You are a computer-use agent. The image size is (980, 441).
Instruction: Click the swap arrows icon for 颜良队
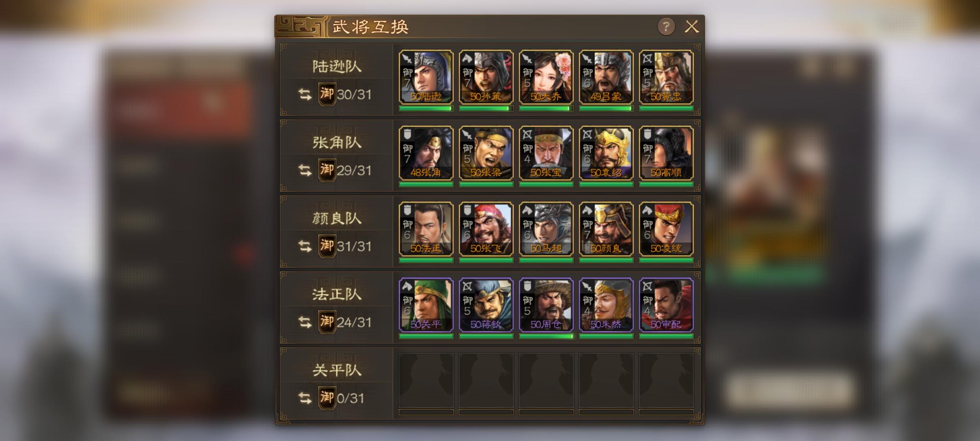[x=305, y=246]
